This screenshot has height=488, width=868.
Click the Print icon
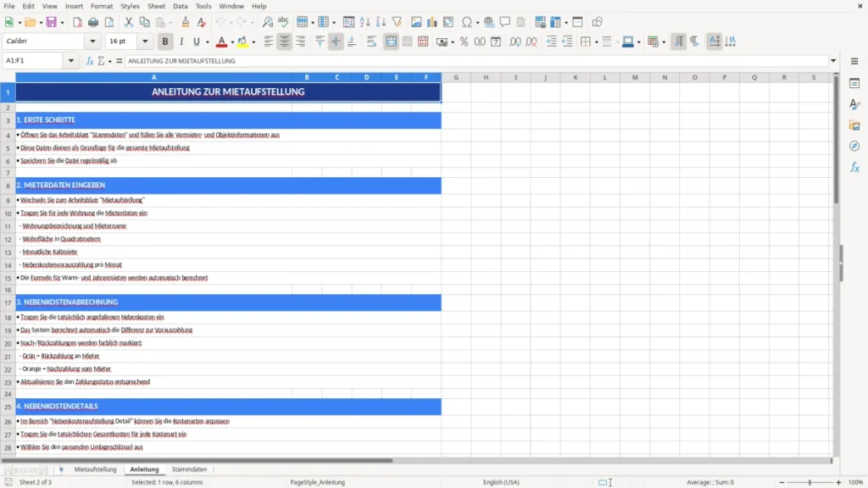pyautogui.click(x=93, y=22)
